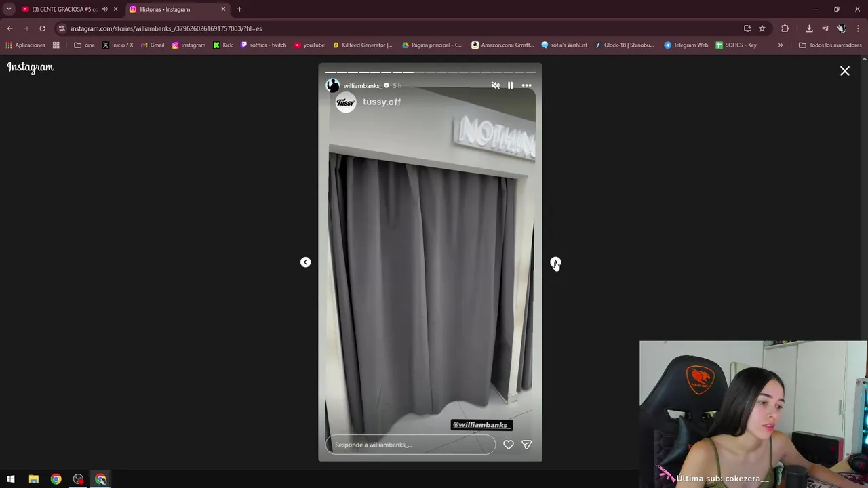Share the story via paper plane icon
The image size is (868, 488).
(x=527, y=445)
